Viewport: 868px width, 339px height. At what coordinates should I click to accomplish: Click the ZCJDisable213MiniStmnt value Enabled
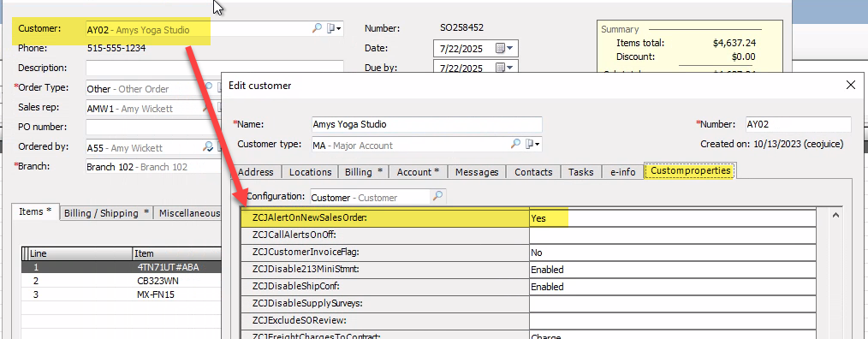point(672,270)
